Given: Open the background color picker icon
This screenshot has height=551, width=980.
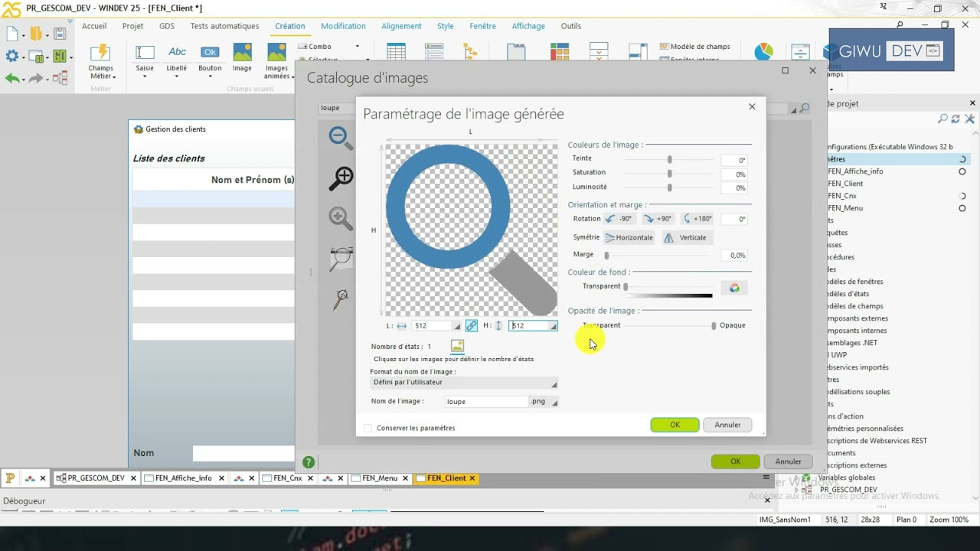Looking at the screenshot, I should pos(734,288).
